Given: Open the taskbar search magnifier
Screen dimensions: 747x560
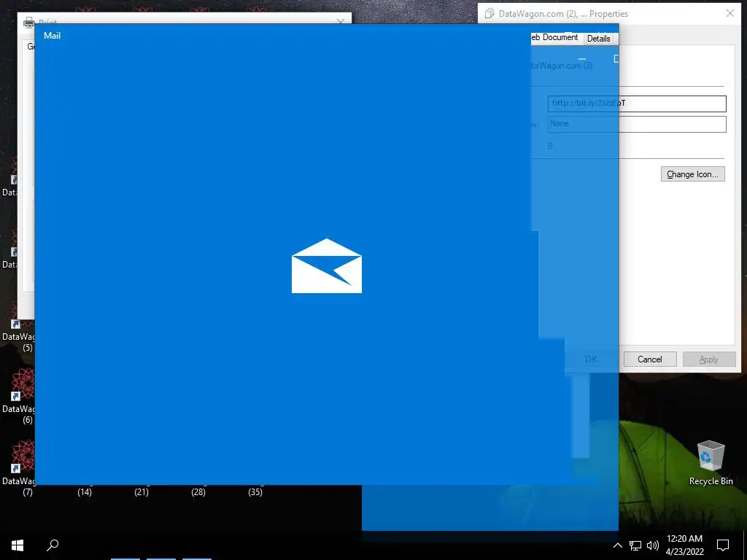Looking at the screenshot, I should pyautogui.click(x=53, y=545).
